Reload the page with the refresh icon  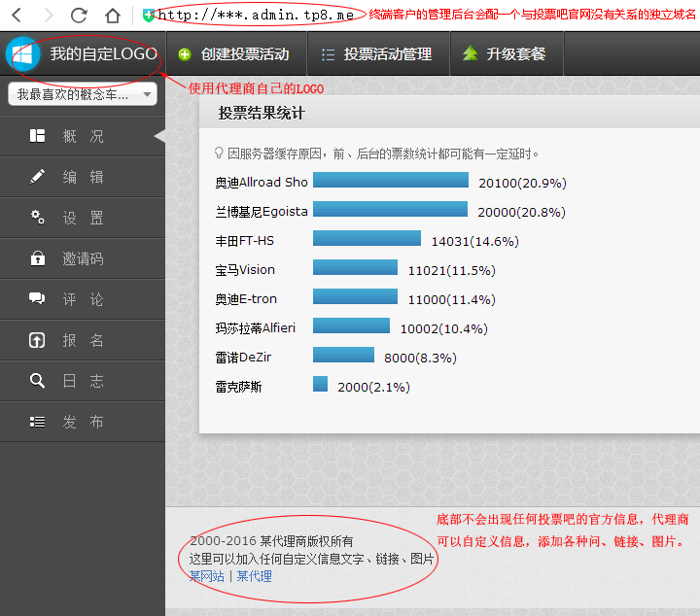point(79,15)
